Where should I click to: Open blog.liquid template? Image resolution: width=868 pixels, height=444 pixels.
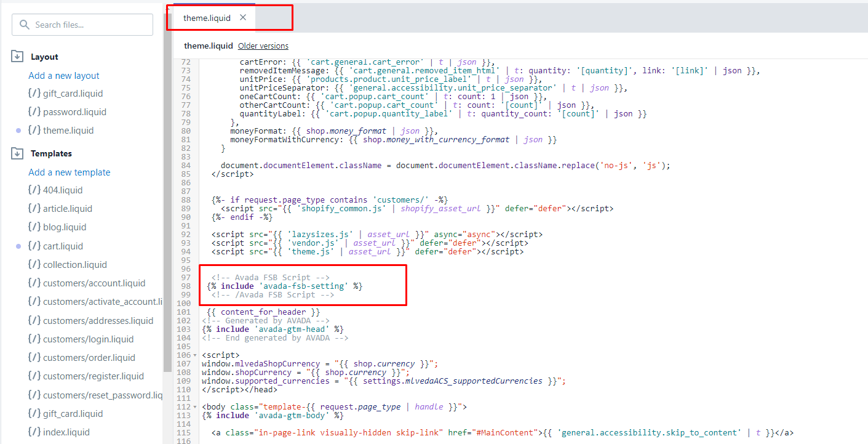[65, 227]
